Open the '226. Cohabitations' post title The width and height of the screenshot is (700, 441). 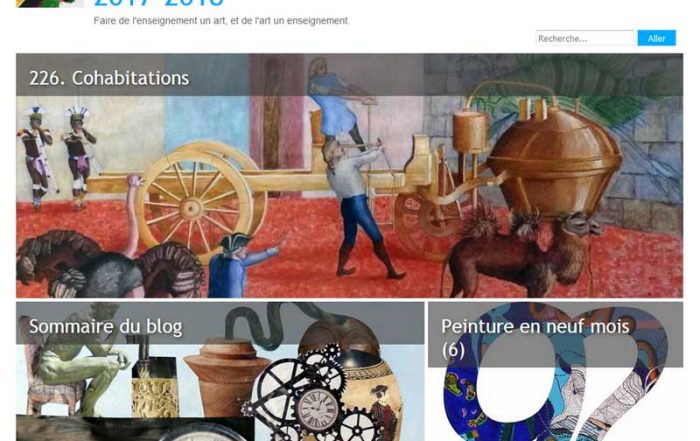109,78
